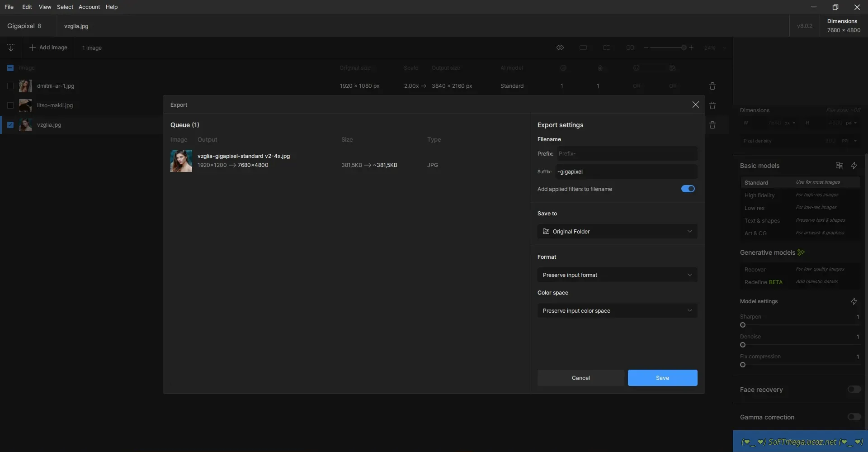Viewport: 868px width, 452px height.
Task: Open the File menu
Action: coord(9,7)
